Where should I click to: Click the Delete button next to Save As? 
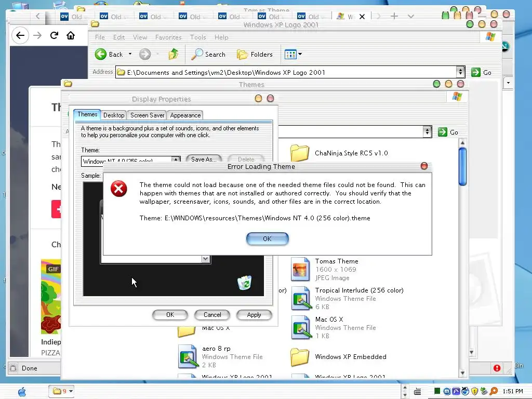pyautogui.click(x=246, y=159)
